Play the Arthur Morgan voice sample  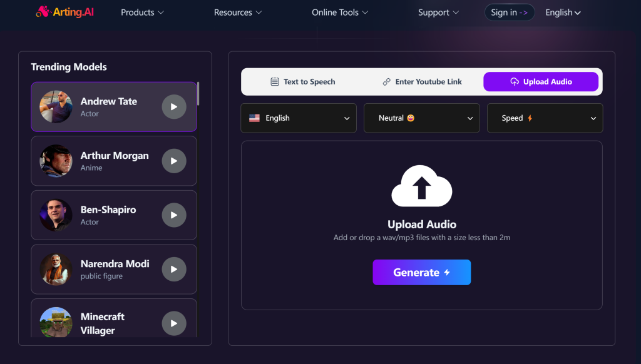[x=174, y=161]
